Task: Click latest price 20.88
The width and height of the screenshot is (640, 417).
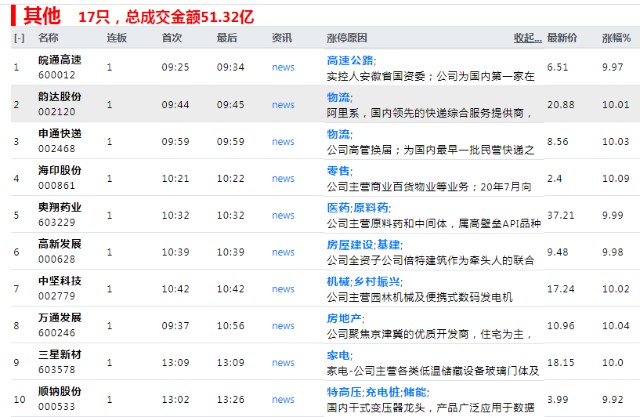Action: (x=560, y=105)
